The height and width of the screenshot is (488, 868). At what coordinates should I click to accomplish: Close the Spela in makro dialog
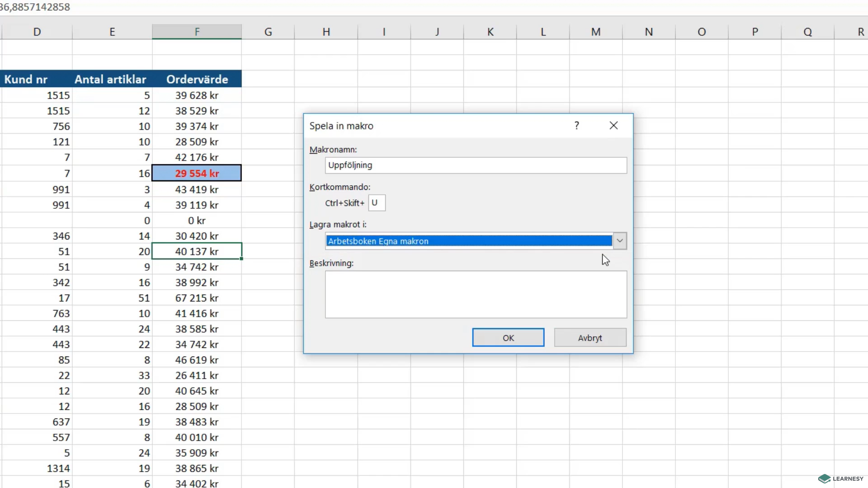613,126
